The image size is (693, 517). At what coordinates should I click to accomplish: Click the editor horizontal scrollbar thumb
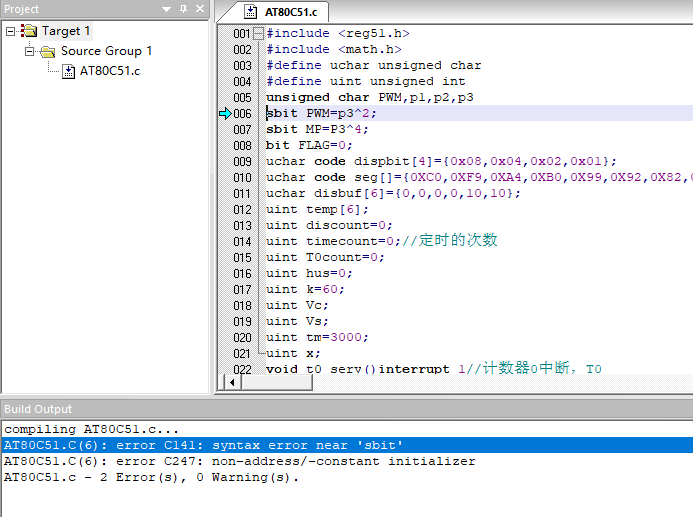(277, 383)
